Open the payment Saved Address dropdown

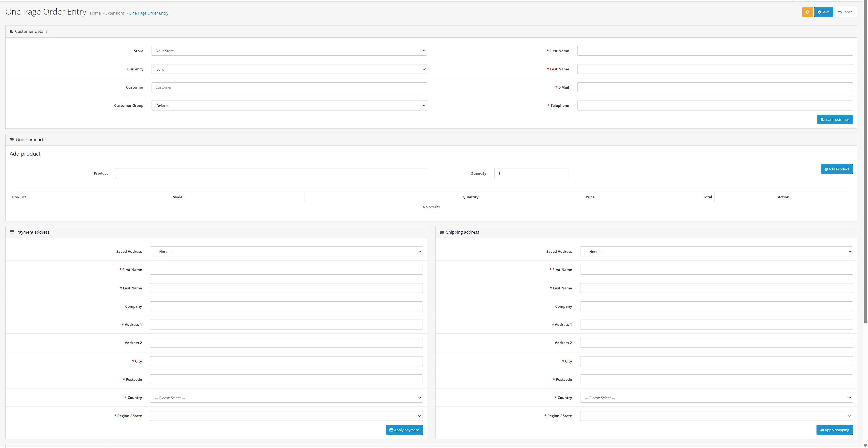(286, 251)
